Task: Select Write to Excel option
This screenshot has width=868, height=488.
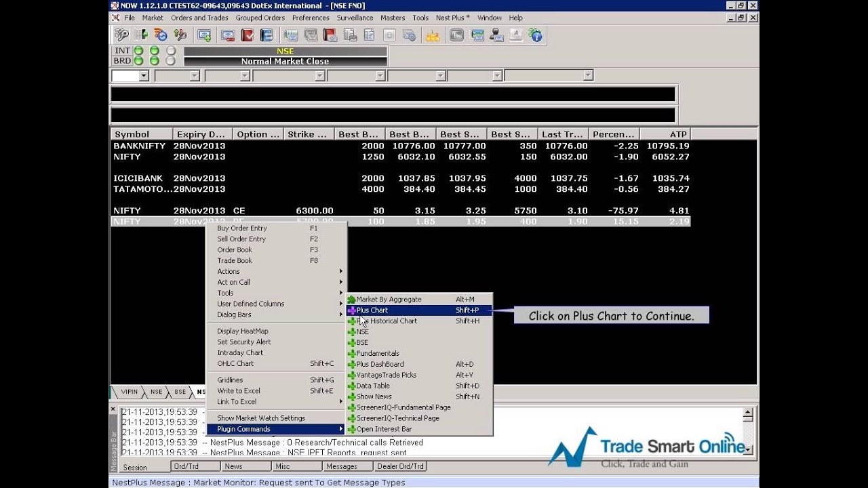Action: pos(276,391)
